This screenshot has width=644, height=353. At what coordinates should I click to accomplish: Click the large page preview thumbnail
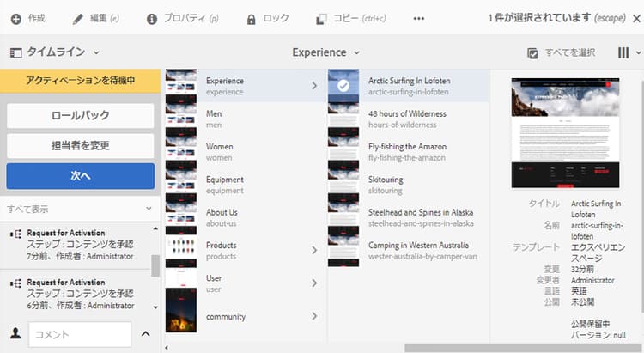coord(566,133)
